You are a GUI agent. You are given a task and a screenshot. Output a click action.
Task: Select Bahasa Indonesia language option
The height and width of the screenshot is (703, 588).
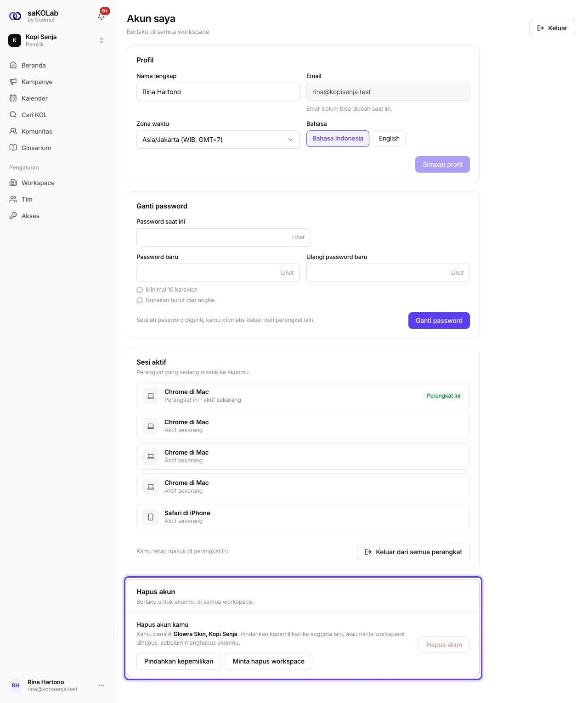338,139
